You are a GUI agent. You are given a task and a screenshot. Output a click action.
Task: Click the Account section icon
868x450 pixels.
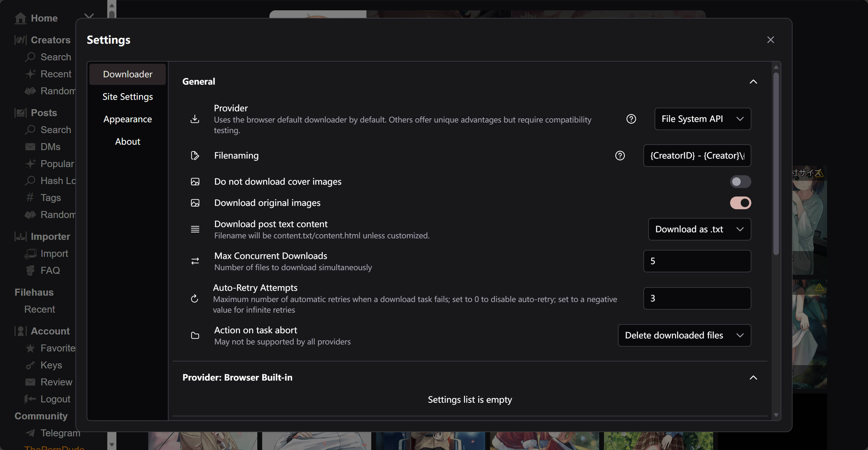tap(21, 331)
